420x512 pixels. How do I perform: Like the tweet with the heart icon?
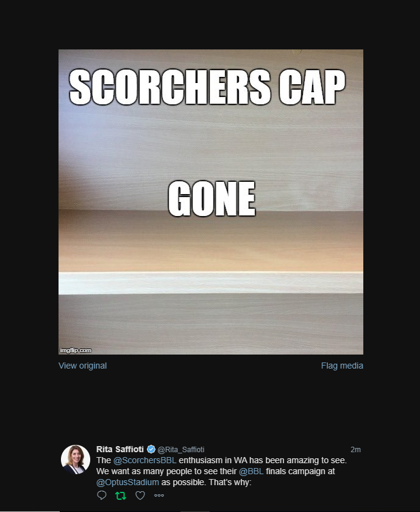(x=140, y=496)
